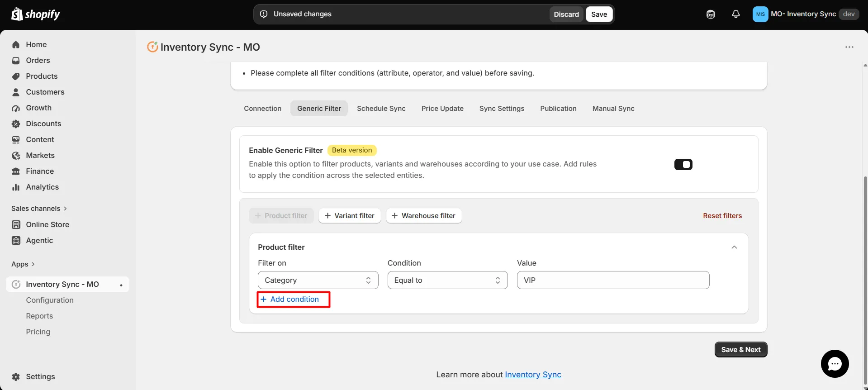Follow the Inventory Sync learn more link

pos(533,375)
